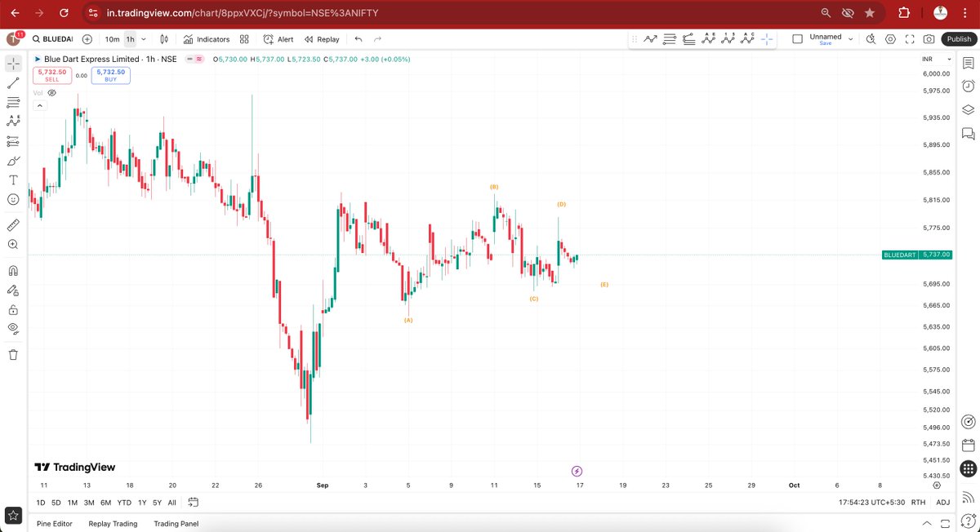Switch to the 1h interval
The height and width of the screenshot is (532, 980).
[130, 39]
